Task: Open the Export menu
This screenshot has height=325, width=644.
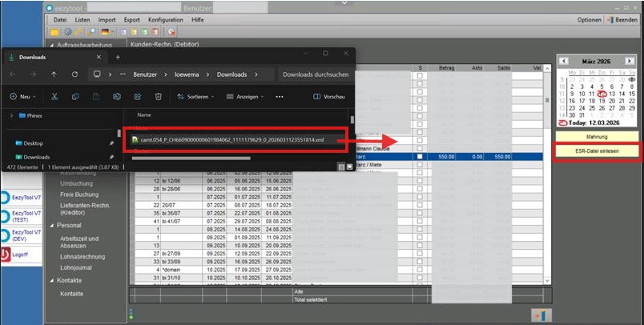Action: [x=132, y=18]
